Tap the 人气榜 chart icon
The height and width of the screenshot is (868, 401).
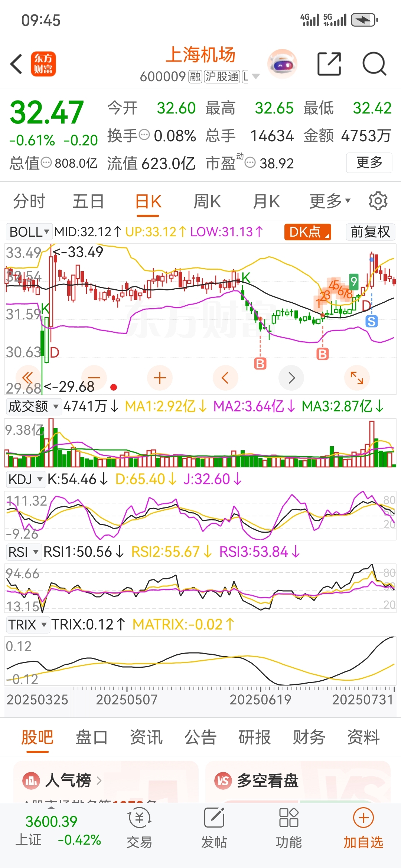[31, 781]
